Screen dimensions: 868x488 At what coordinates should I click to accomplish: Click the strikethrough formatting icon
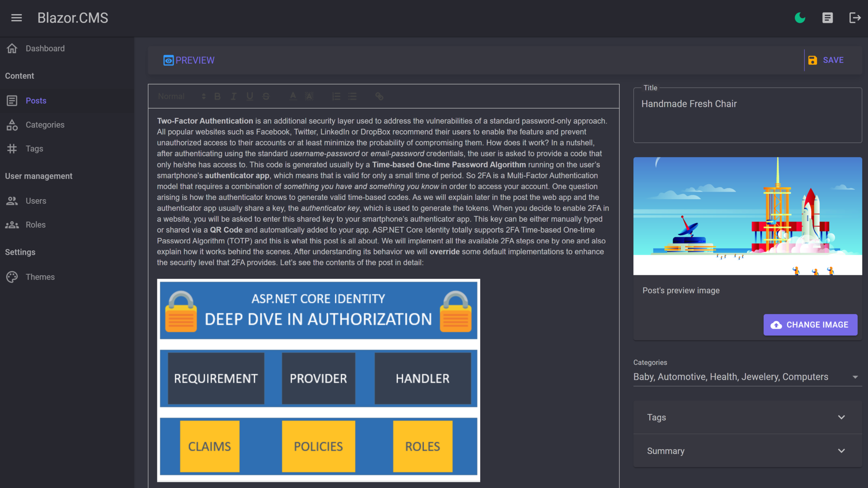click(x=266, y=96)
